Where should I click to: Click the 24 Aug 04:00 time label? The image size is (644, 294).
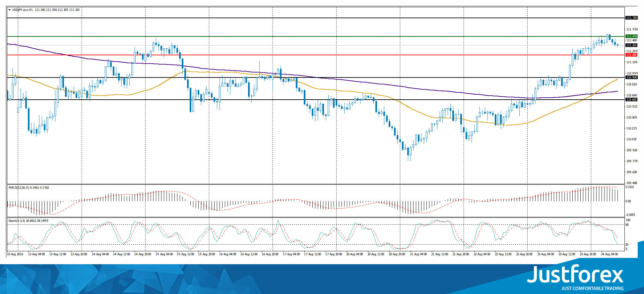click(610, 254)
